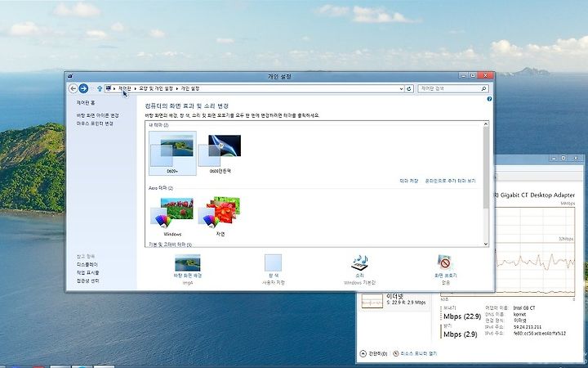Screen dimensions: 588x368
Task: Click the Intel GB CT adapter name value
Action: (x=524, y=308)
